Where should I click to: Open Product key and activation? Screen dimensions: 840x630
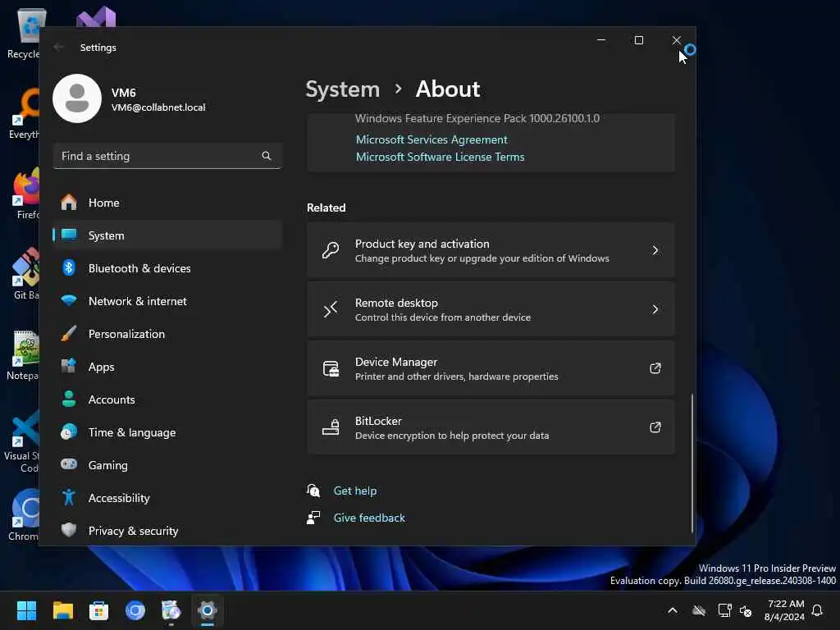point(491,250)
